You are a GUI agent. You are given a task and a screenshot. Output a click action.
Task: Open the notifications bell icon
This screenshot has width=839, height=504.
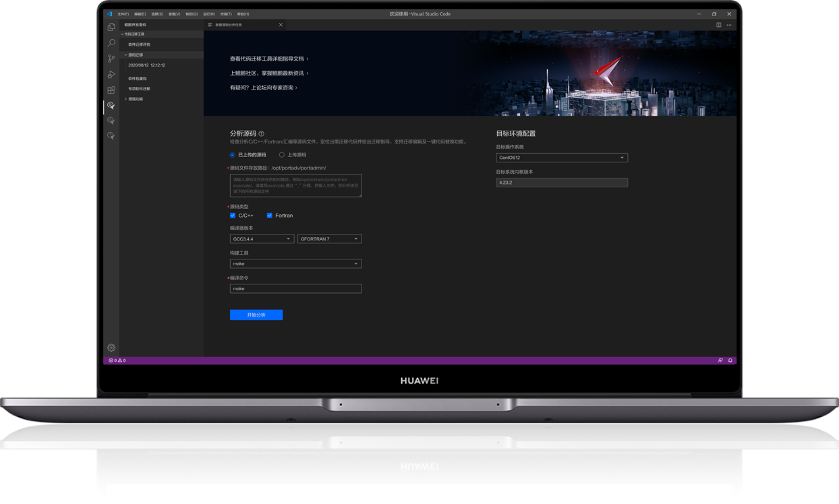click(x=730, y=360)
